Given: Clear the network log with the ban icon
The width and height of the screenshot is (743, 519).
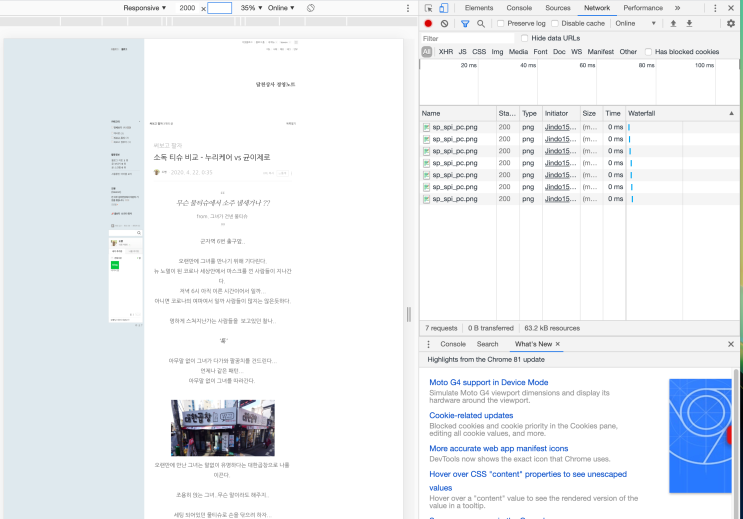Looking at the screenshot, I should pos(444,23).
